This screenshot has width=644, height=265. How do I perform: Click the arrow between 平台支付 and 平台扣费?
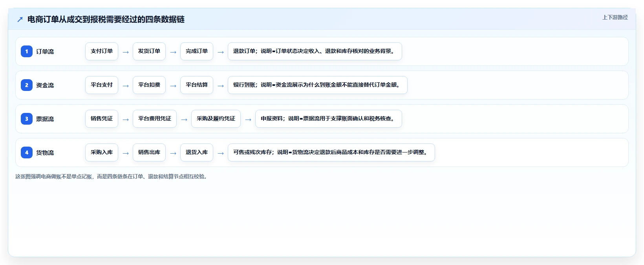126,86
